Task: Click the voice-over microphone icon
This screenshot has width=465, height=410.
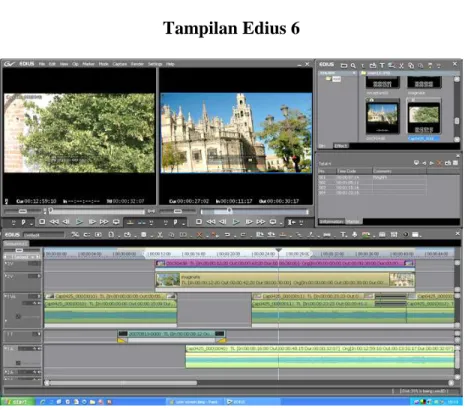Action: point(354,235)
